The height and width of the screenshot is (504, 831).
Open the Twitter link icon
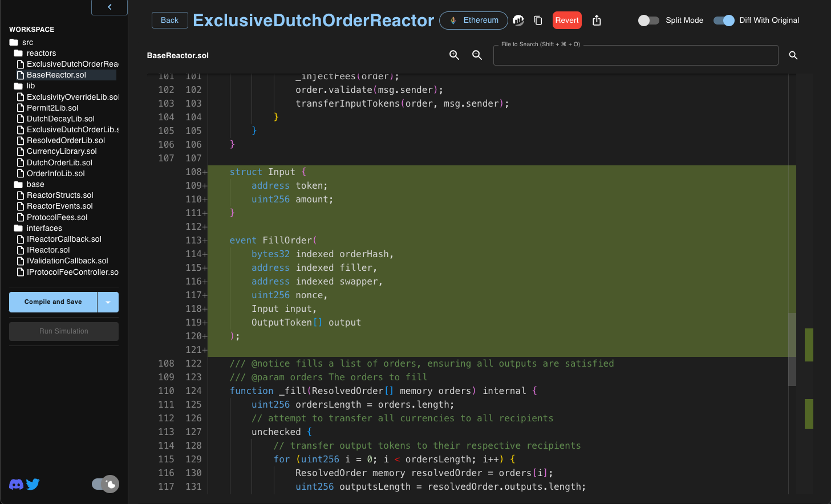33,485
